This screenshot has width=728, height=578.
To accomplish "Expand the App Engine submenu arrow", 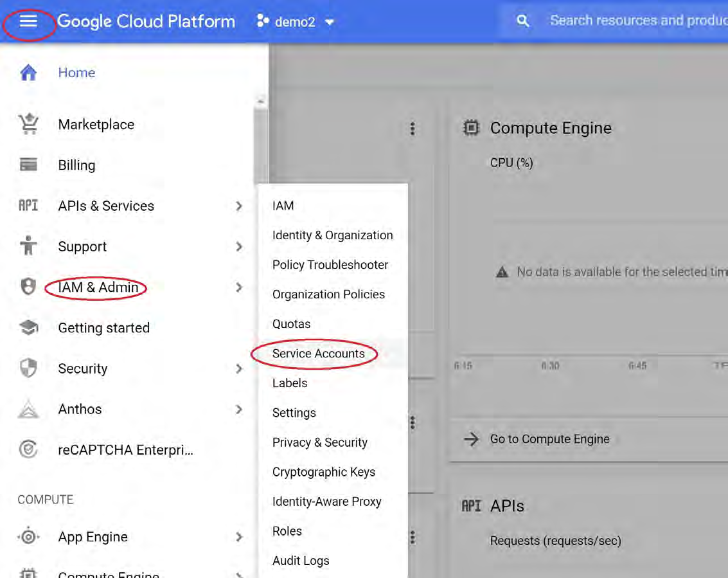I will (x=238, y=537).
